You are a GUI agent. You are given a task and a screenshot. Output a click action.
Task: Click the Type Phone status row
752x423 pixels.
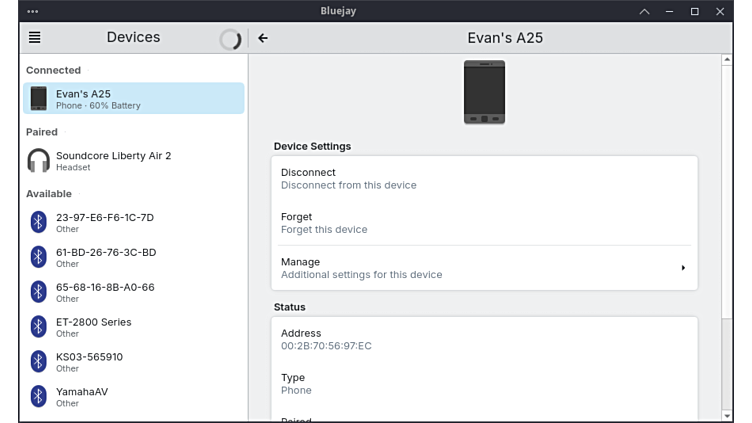[484, 384]
